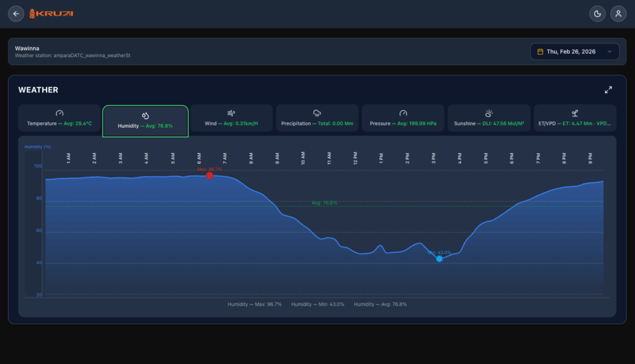The height and width of the screenshot is (364, 635).
Task: Select the Pressure gauge icon
Action: (x=403, y=113)
